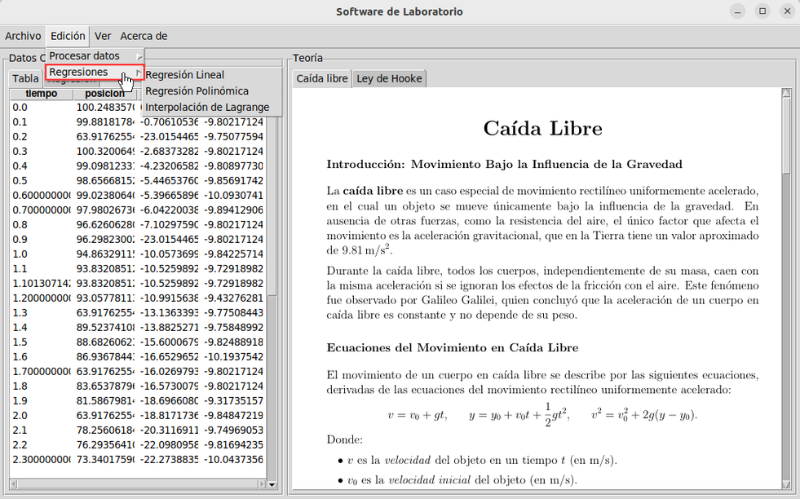
Task: Click the Edición menu
Action: tap(68, 36)
